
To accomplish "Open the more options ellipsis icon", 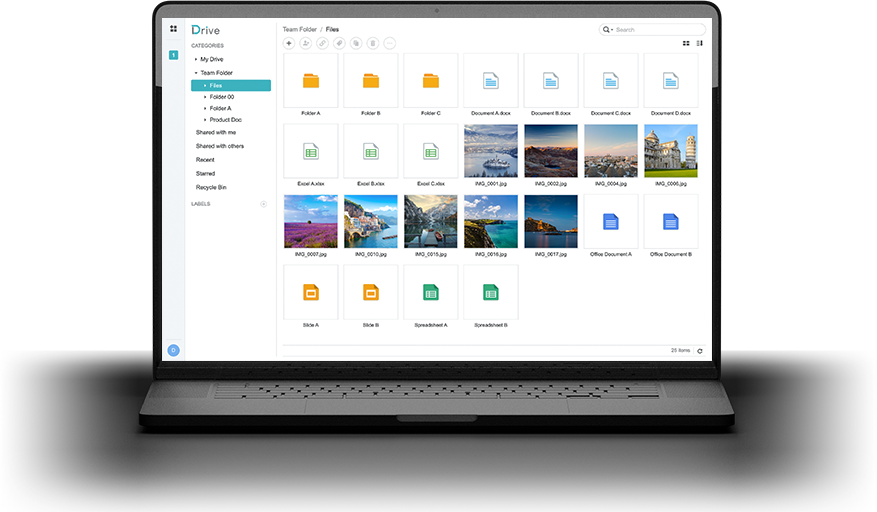I will click(x=390, y=43).
